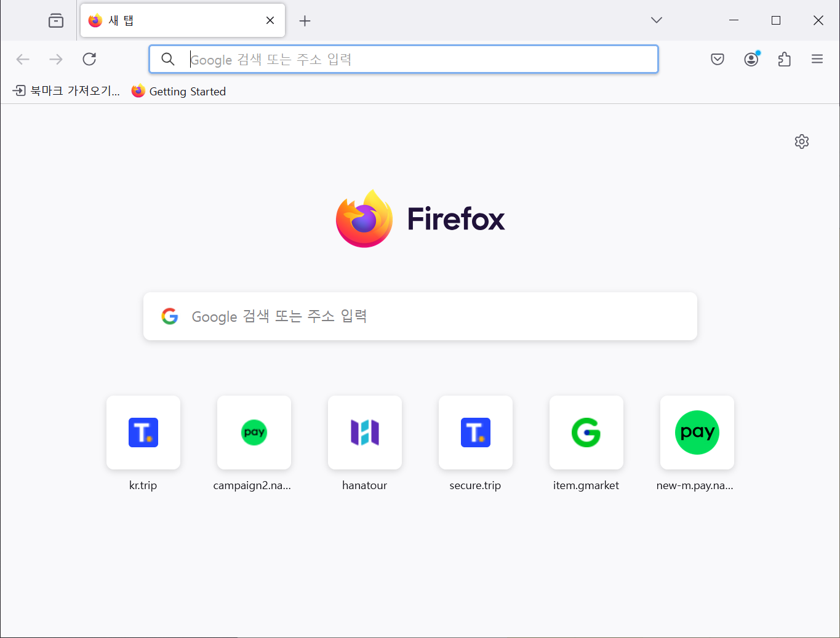Click the 'kr.trip' label text

[143, 485]
